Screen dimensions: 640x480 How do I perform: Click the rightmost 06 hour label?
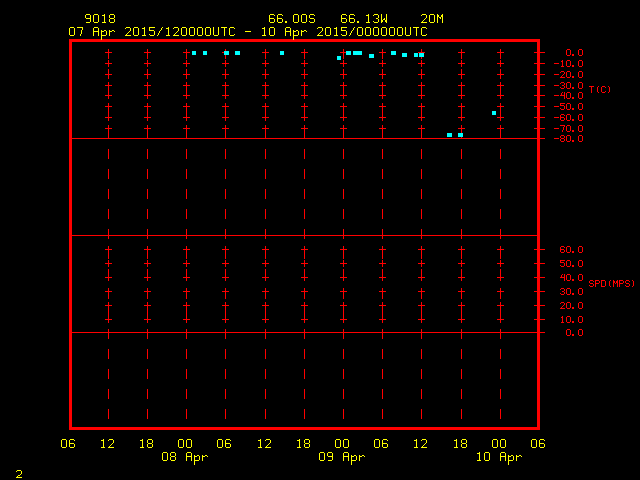538,443
